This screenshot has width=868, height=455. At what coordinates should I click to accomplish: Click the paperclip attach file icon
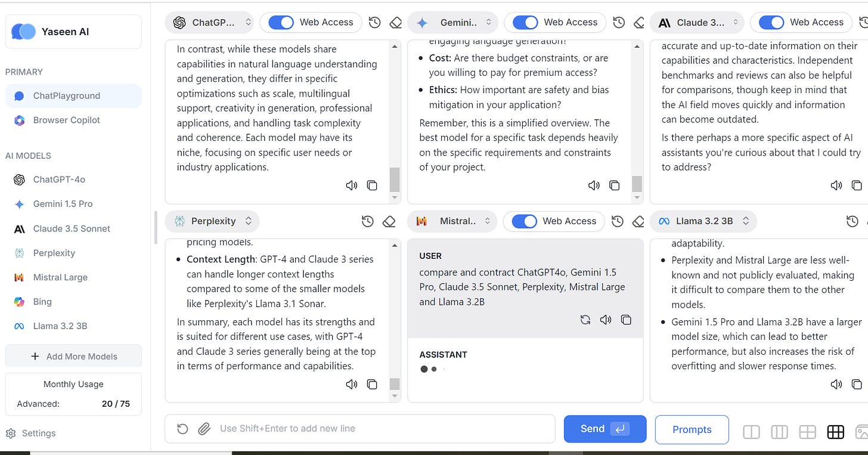click(204, 428)
